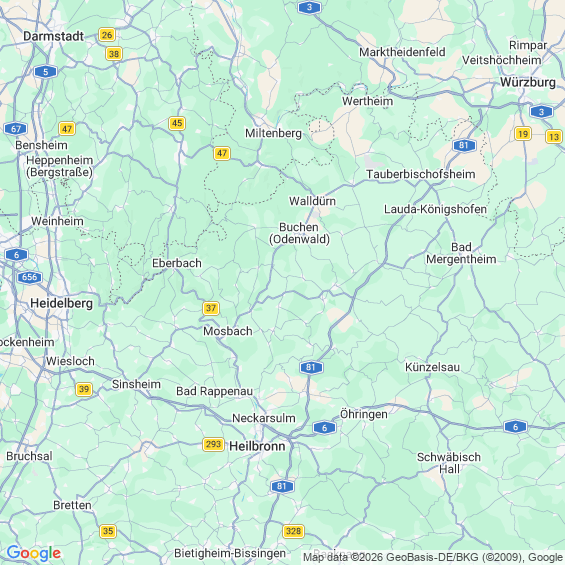Click the Heilbronn city label
The height and width of the screenshot is (565, 565).
257,446
